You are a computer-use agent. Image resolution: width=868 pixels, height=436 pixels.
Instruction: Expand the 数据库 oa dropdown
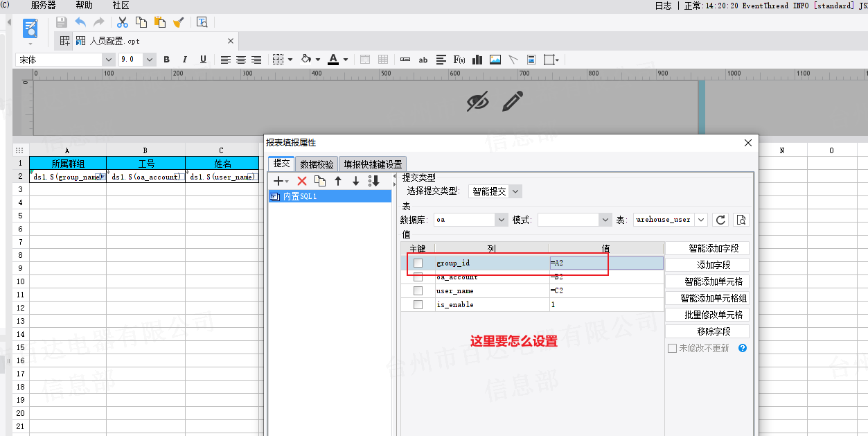point(502,220)
